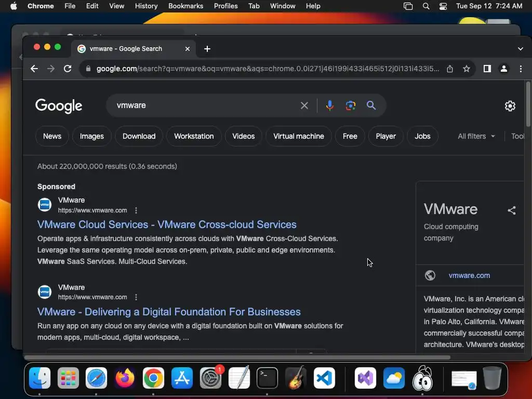Select the Virtual machine filter chip
Viewport: 532px width, 399px height.
[x=299, y=137]
